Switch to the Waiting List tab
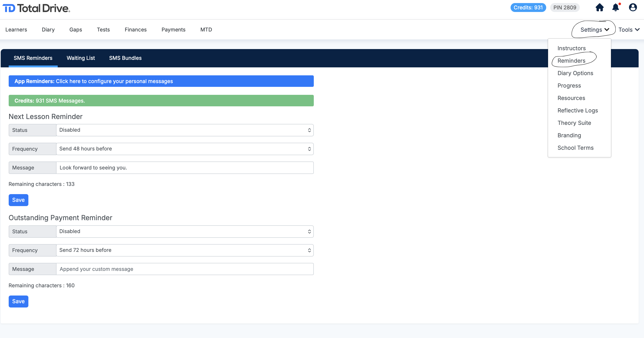 [x=80, y=58]
